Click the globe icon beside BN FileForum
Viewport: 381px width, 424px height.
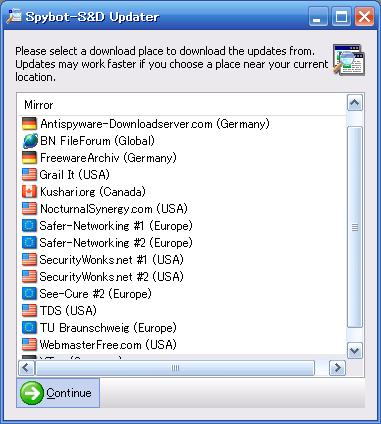pos(30,141)
